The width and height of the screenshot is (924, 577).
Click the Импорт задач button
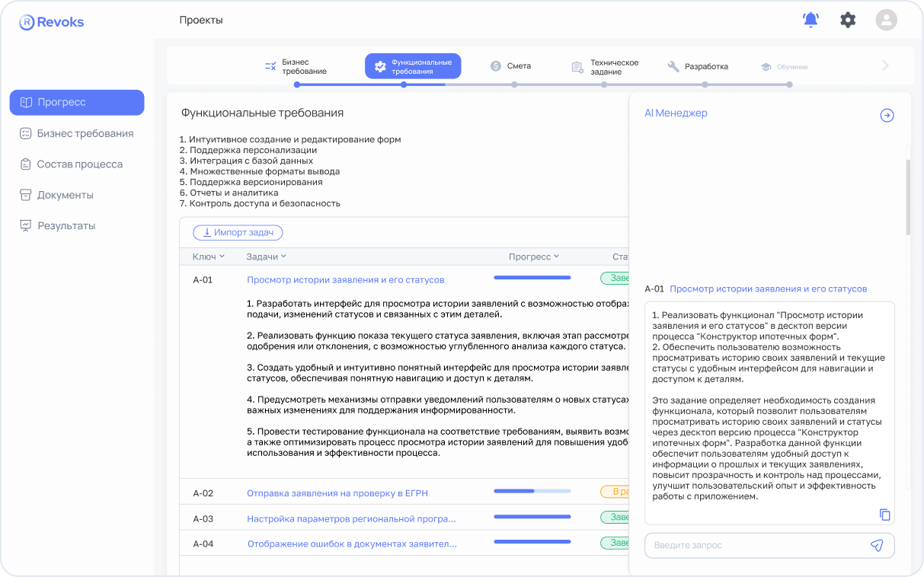(x=238, y=232)
